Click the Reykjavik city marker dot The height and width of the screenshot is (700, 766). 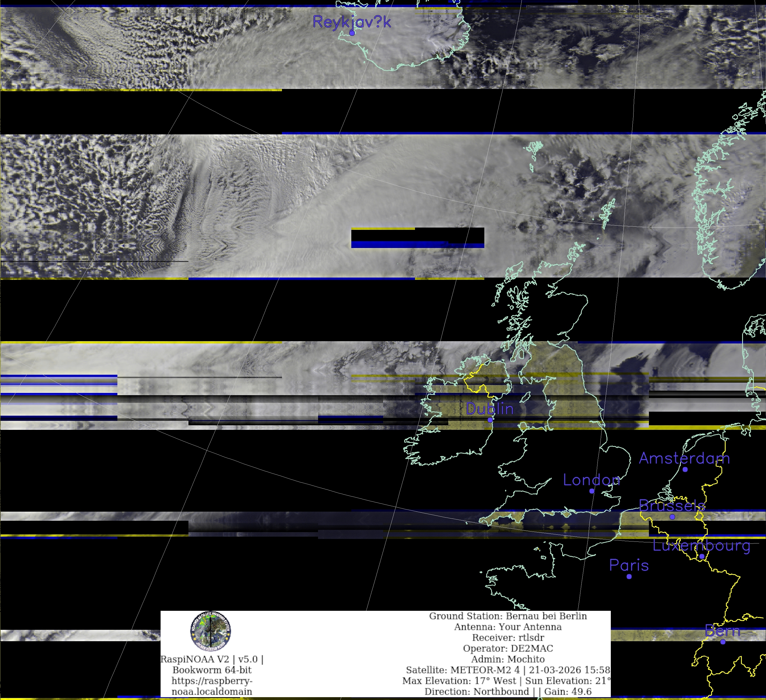click(x=352, y=33)
